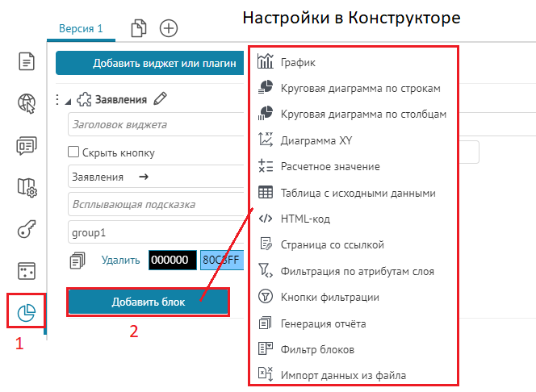This screenshot has height=392, width=536.
Task: Click the copy version icon near tab
Action: [x=139, y=28]
